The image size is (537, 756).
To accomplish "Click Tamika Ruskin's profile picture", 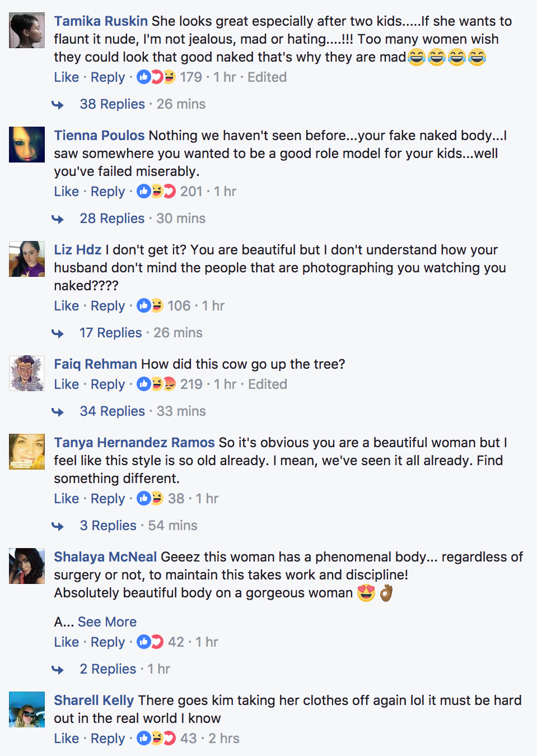I will (x=27, y=30).
